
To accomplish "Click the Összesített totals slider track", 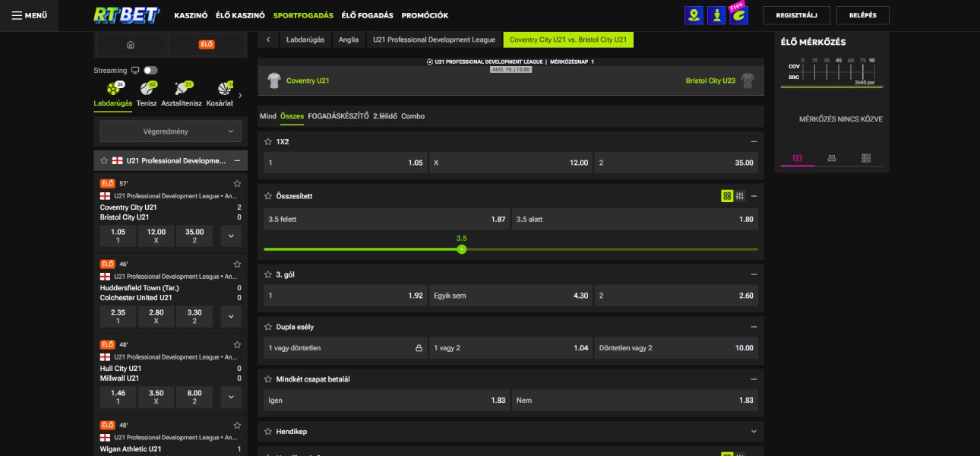I will coord(511,249).
